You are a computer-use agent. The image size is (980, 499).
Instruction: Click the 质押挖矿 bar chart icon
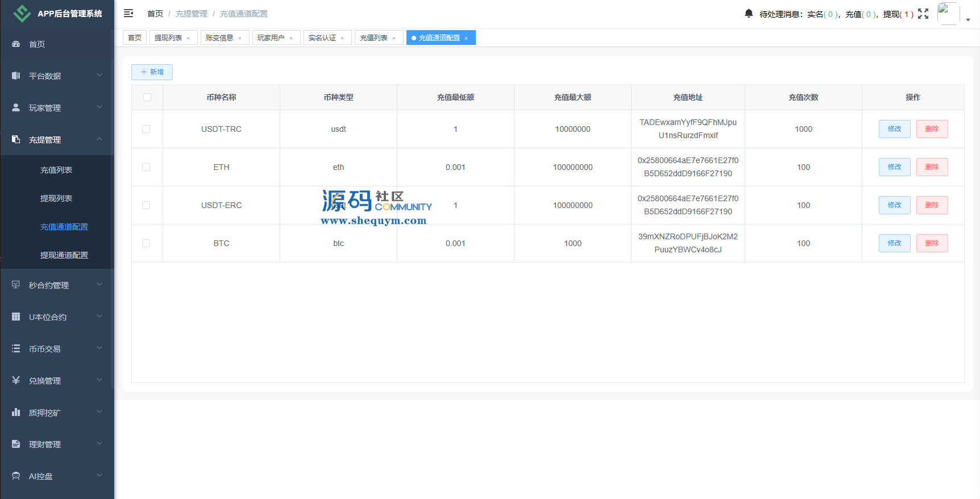(x=16, y=412)
